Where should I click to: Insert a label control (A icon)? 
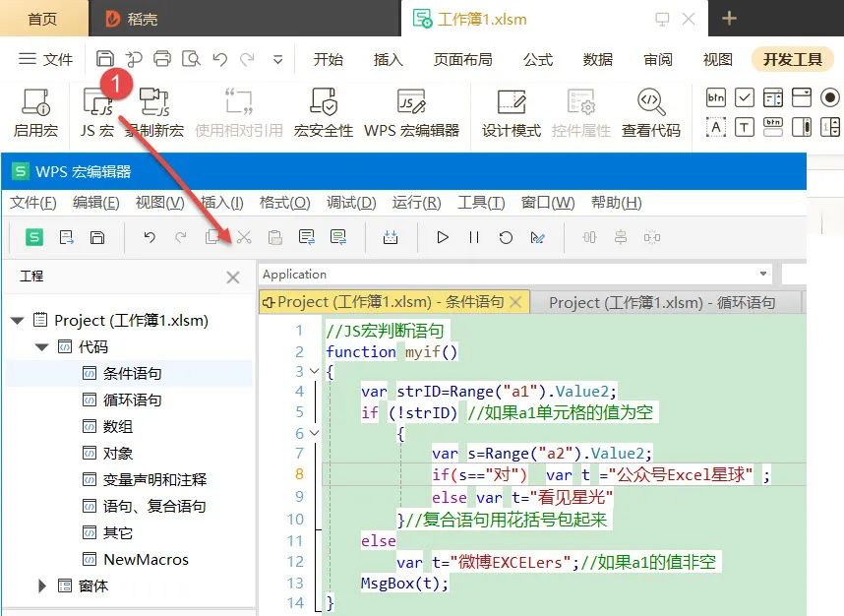click(x=716, y=127)
